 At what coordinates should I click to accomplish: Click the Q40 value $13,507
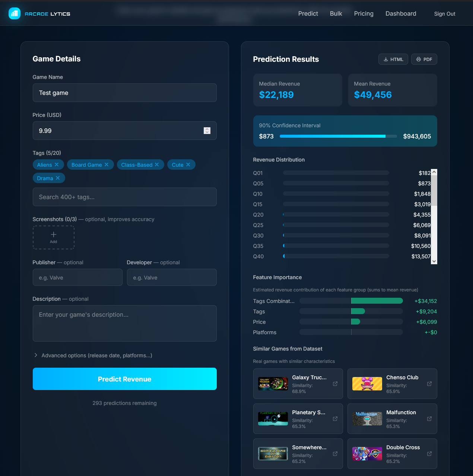(421, 256)
